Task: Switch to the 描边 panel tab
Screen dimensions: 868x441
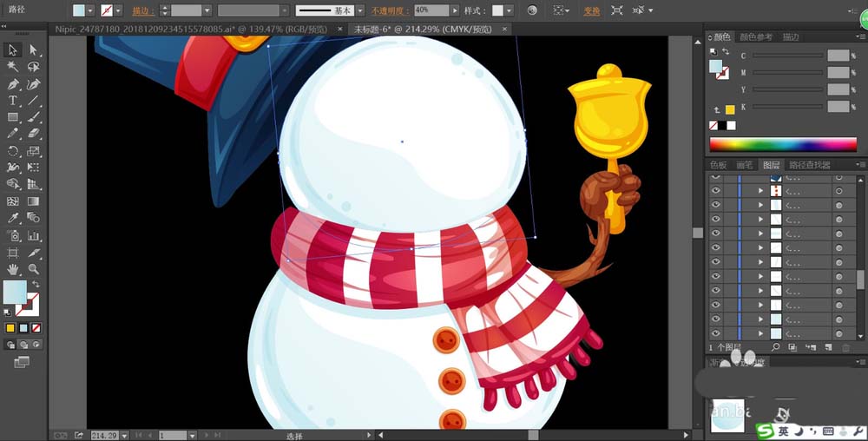Action: (x=791, y=37)
